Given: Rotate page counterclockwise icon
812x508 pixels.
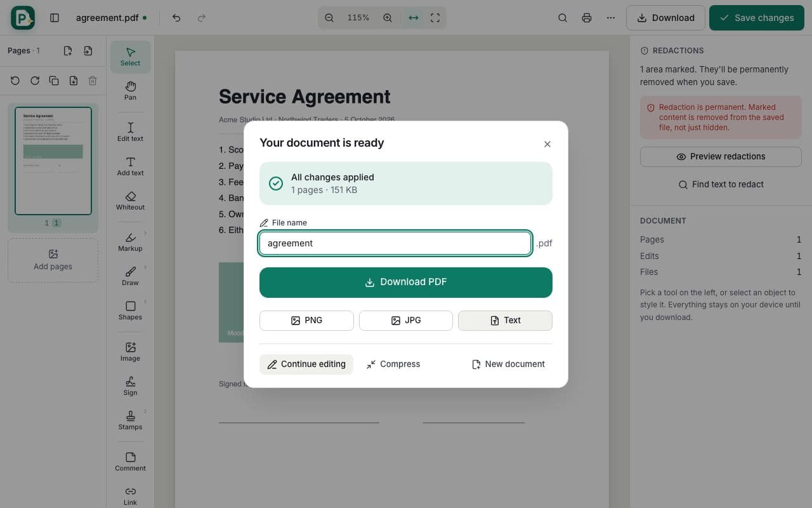Looking at the screenshot, I should coord(15,81).
